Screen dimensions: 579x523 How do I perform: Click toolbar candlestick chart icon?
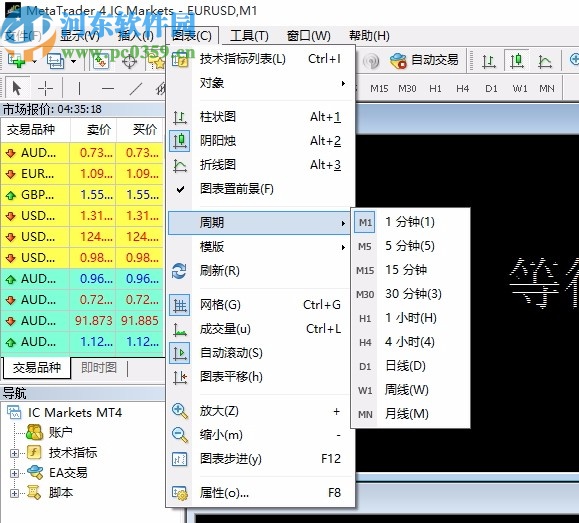[517, 60]
